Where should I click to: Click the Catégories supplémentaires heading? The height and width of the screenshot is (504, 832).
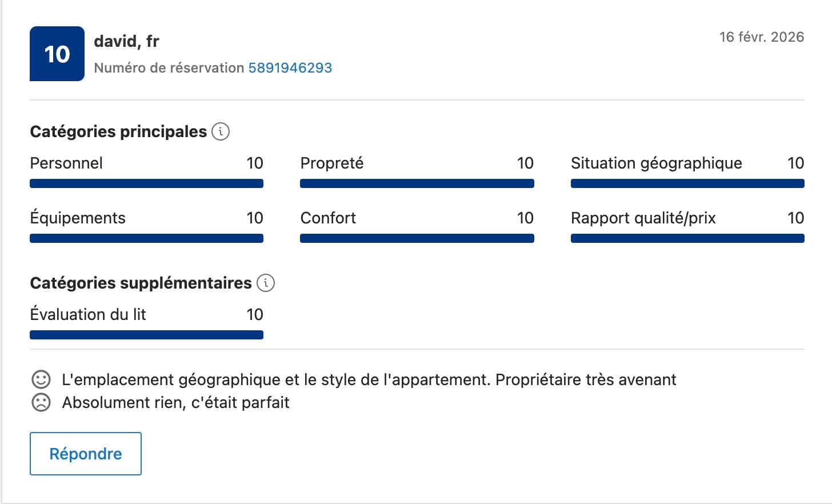141,283
